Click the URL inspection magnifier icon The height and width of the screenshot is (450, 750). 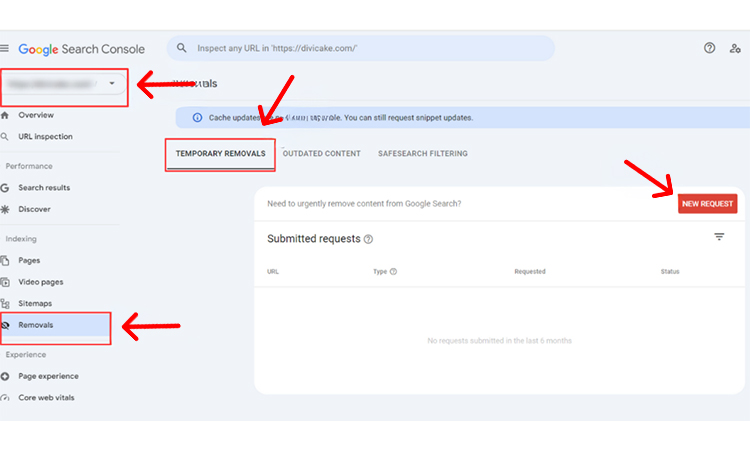pos(5,137)
